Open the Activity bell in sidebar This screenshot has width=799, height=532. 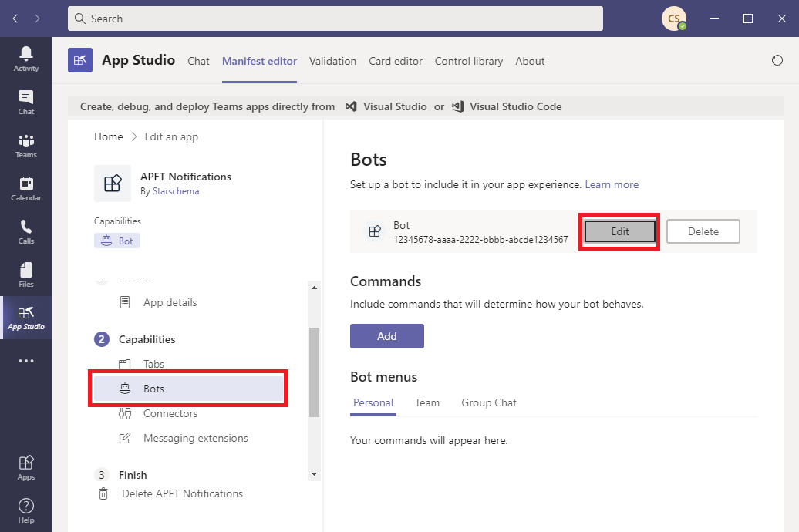point(26,59)
